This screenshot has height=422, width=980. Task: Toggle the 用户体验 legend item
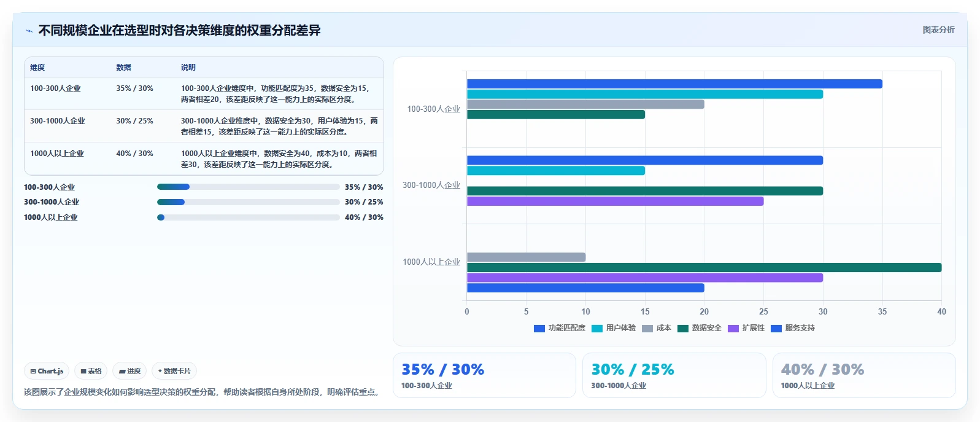tap(614, 328)
